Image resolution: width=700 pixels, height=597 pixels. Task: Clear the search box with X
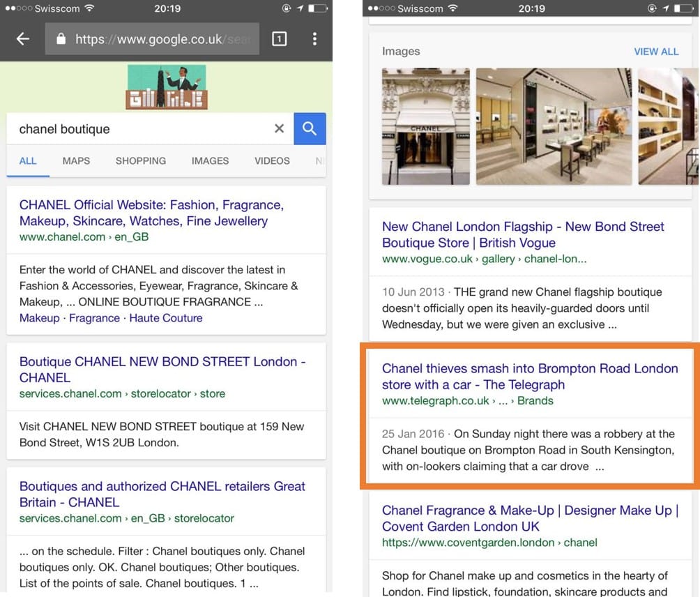click(279, 128)
